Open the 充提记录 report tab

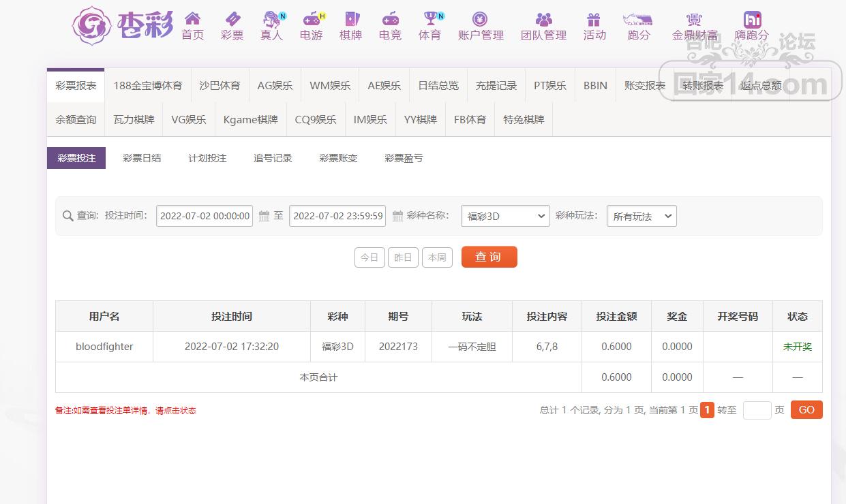[x=496, y=86]
